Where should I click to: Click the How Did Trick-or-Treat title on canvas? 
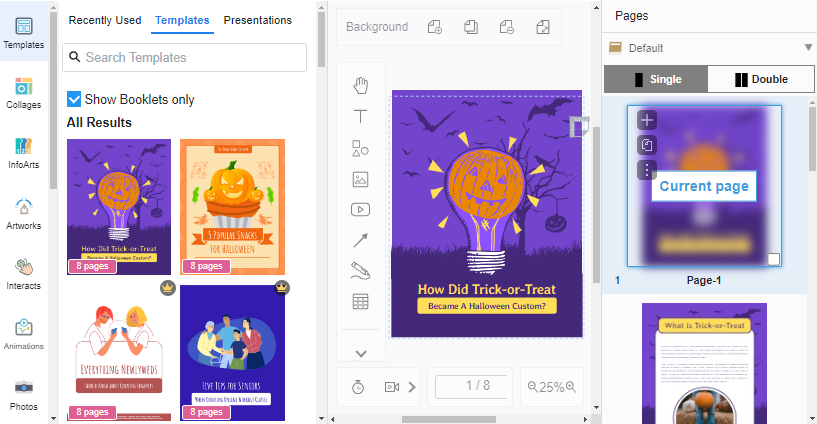(x=487, y=289)
